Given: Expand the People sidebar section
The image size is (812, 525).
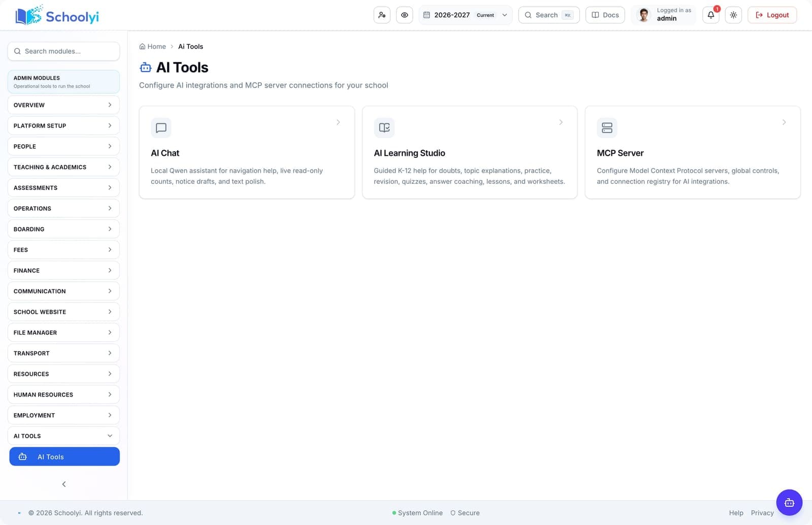Looking at the screenshot, I should point(63,146).
